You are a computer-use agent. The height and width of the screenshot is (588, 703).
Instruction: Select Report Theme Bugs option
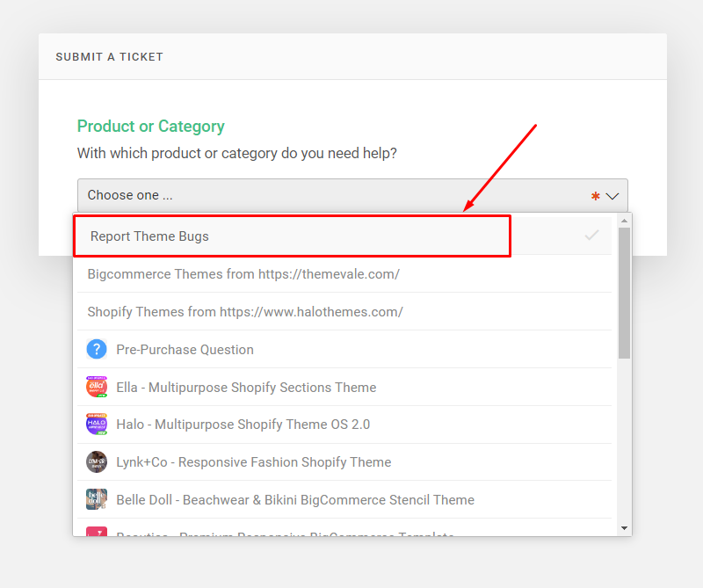(x=344, y=236)
